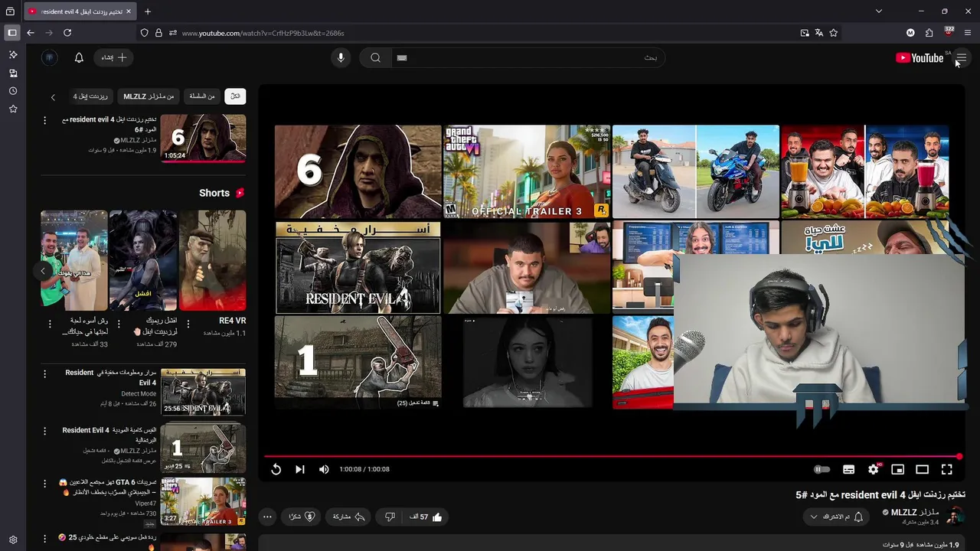Open the GTA 6 sidebar video thumbnail
The width and height of the screenshot is (980, 551).
[x=203, y=501]
